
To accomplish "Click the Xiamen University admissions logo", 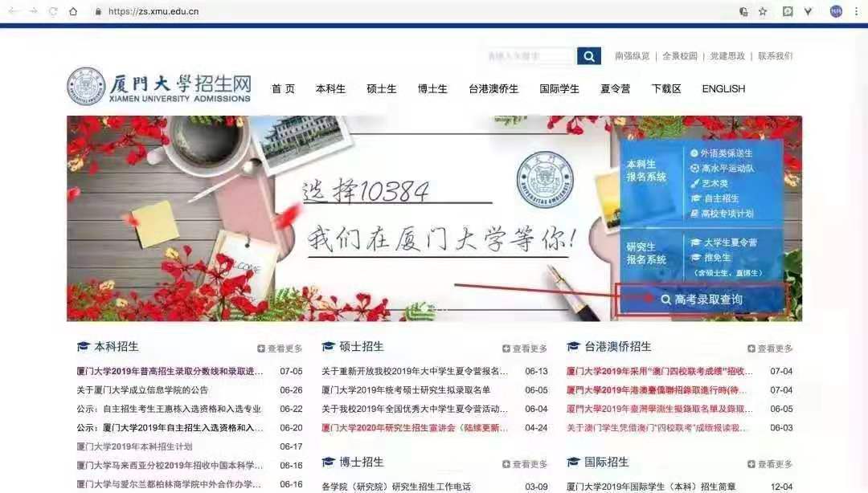I will pyautogui.click(x=159, y=87).
